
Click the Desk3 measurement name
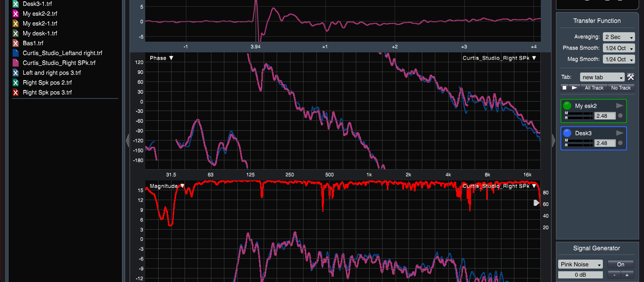[x=583, y=133]
